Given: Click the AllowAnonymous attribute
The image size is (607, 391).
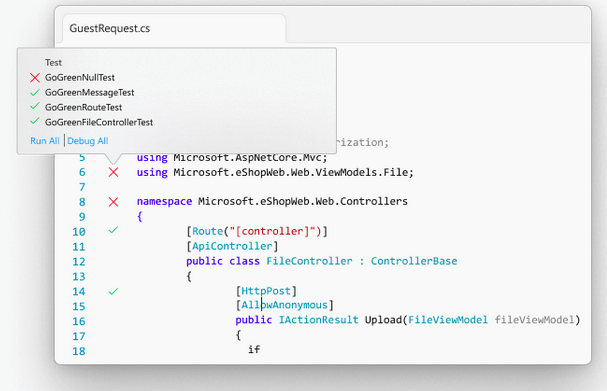Looking at the screenshot, I should [x=285, y=305].
